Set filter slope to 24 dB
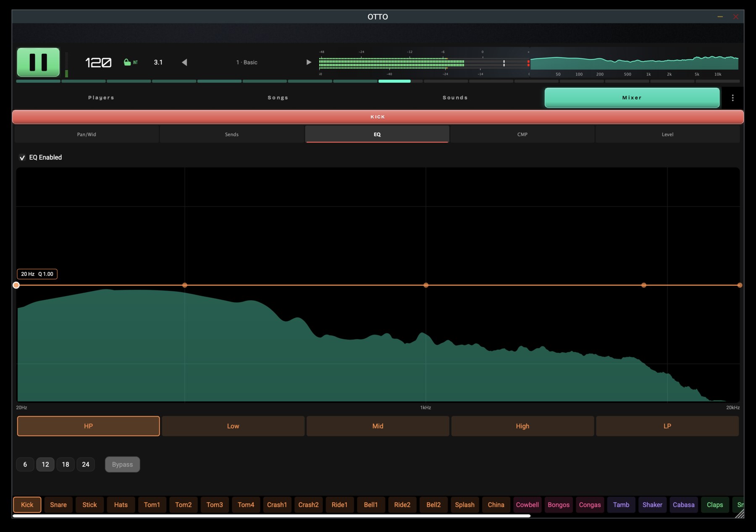Viewport: 756px width, 532px height. (x=86, y=464)
